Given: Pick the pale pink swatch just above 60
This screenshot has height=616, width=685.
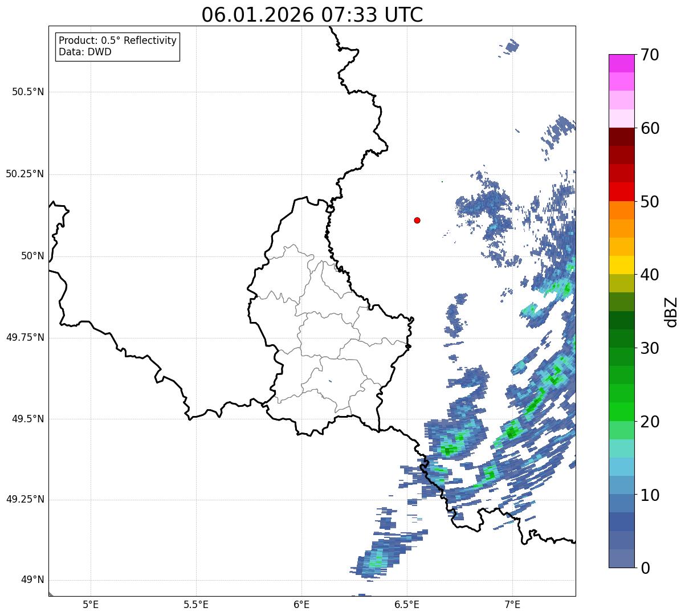Looking at the screenshot, I should coord(622,119).
